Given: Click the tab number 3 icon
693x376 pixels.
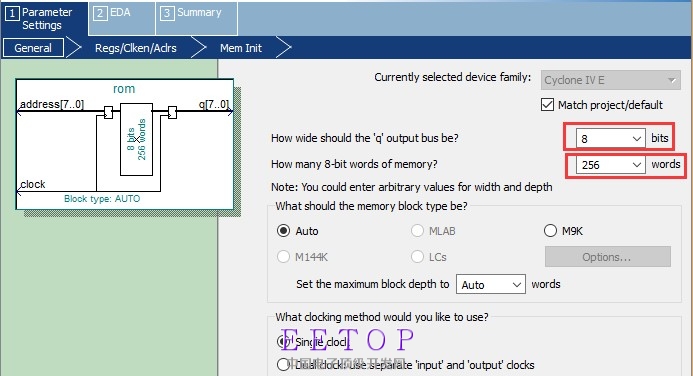Looking at the screenshot, I should (x=167, y=13).
